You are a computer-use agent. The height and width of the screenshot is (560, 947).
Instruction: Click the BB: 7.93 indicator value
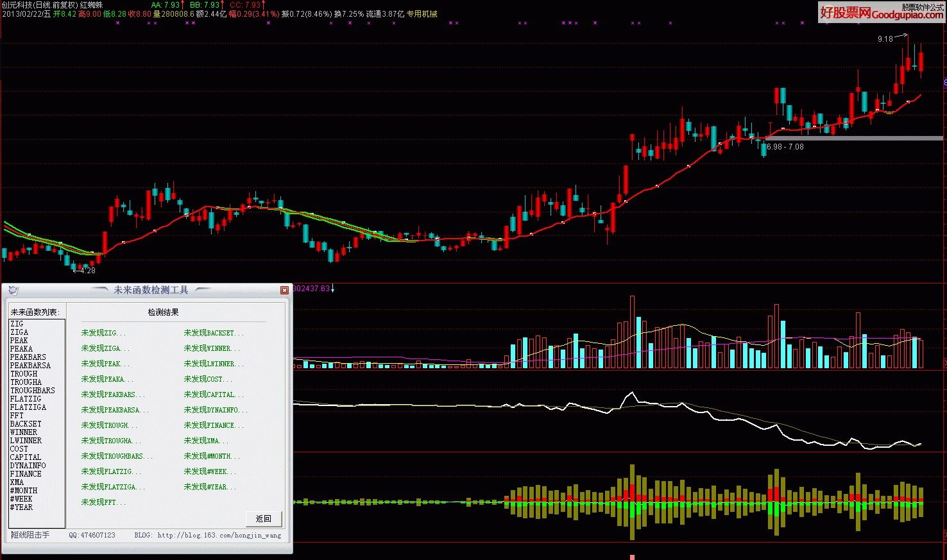click(205, 4)
